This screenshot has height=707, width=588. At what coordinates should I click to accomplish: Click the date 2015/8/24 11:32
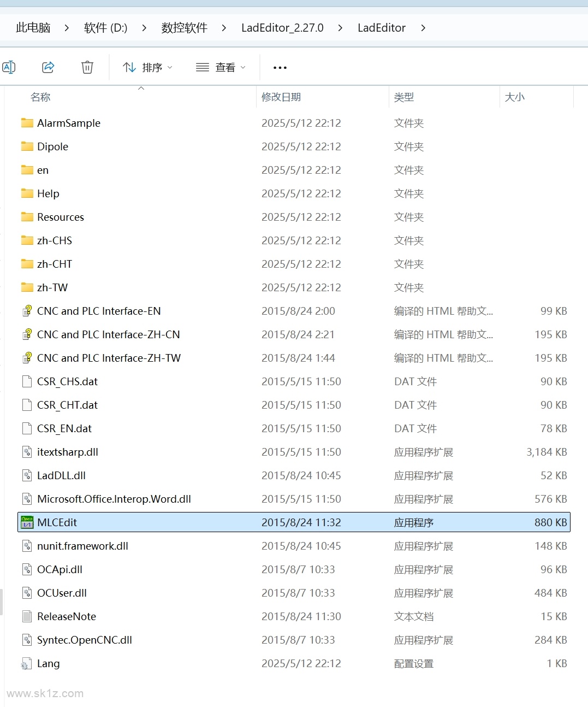click(301, 522)
